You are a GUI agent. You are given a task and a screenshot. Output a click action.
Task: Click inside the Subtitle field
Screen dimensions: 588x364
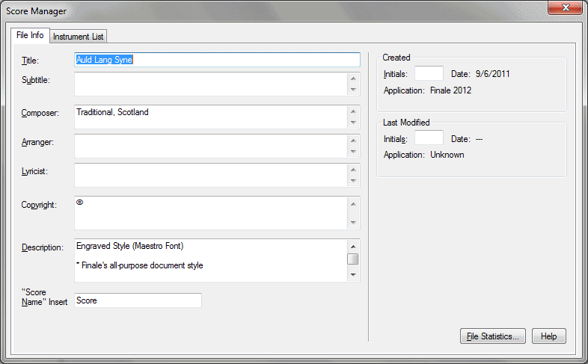[209, 84]
